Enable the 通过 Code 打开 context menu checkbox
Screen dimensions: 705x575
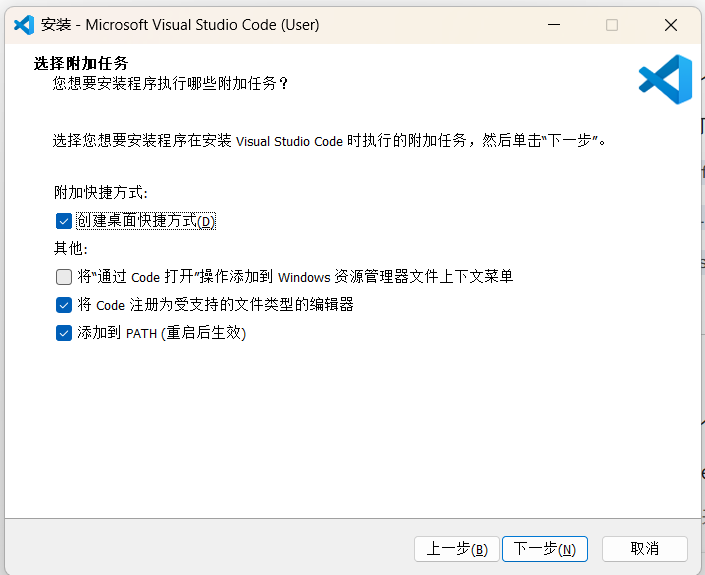point(63,277)
